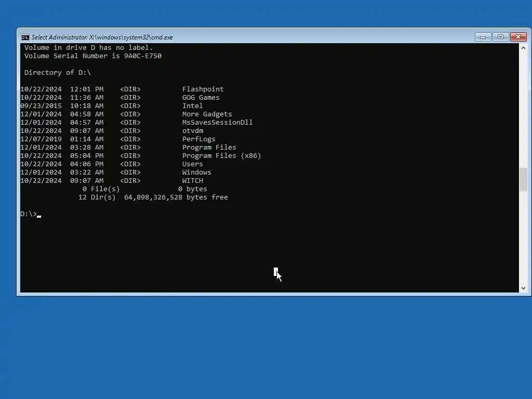Click the 'PerfLogs' directory entry
532x399 pixels.
(199, 139)
